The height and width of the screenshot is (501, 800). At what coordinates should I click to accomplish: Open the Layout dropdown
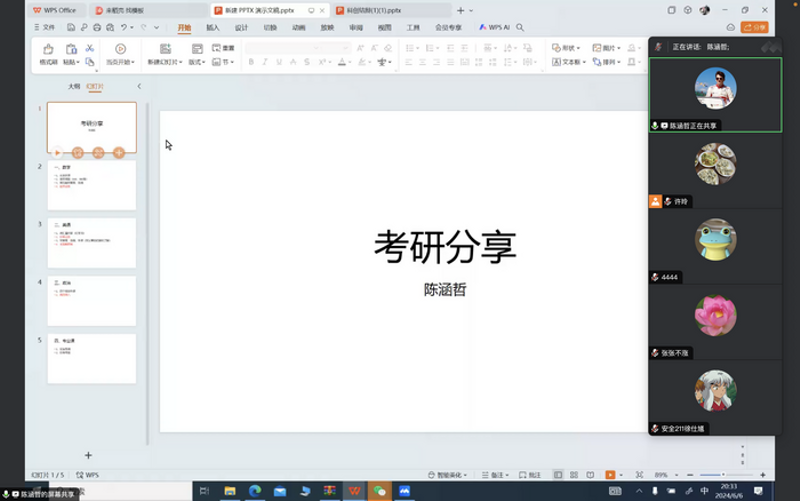pos(197,62)
